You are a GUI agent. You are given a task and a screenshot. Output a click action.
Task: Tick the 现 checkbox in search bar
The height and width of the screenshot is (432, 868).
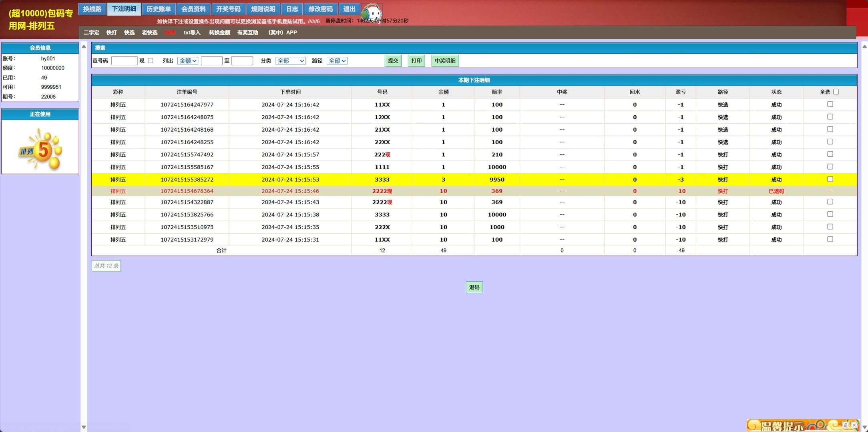pos(151,61)
